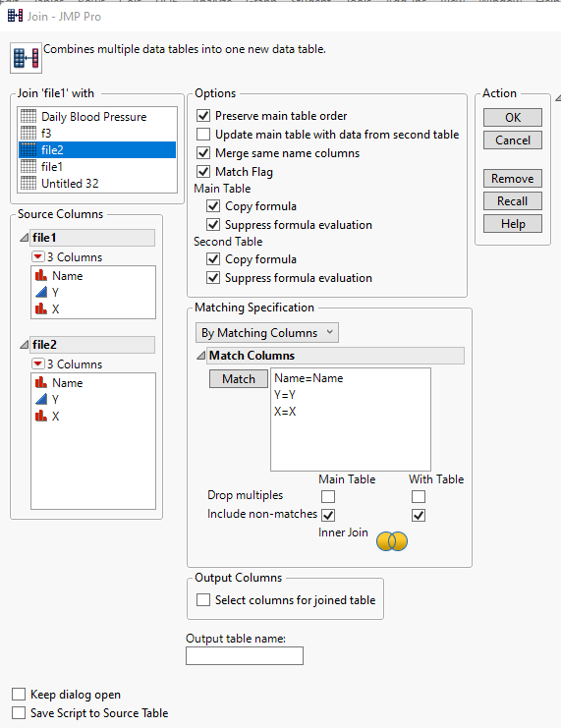Select f3 in the join list

tap(97, 134)
